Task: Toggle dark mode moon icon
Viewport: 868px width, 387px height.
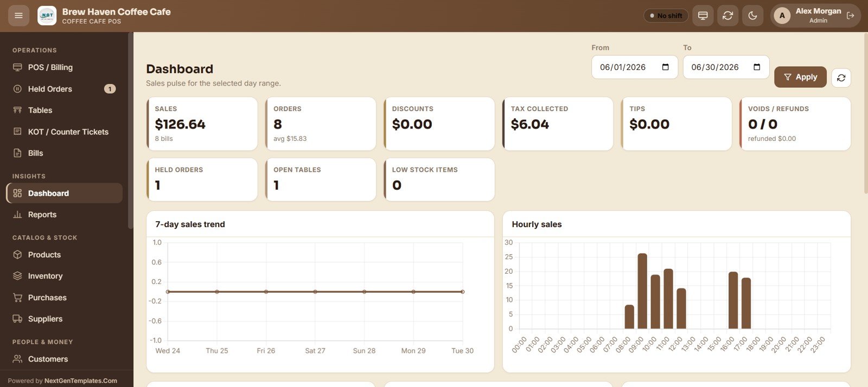Action: point(752,16)
